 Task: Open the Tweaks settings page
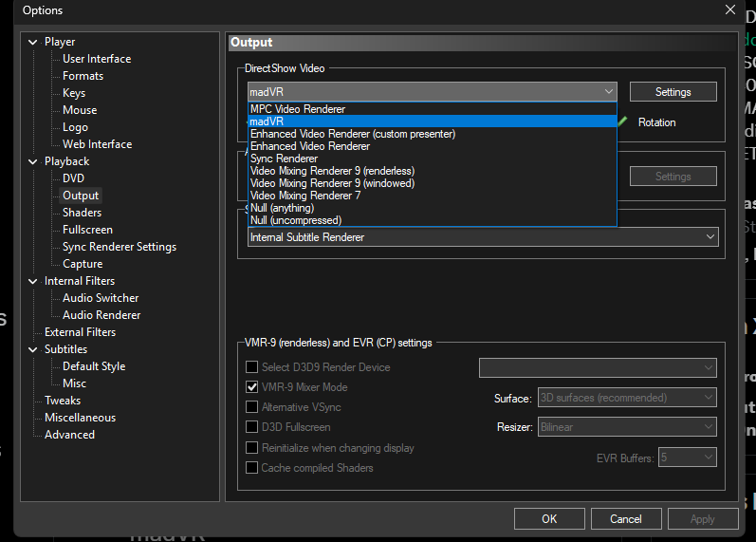(x=63, y=401)
